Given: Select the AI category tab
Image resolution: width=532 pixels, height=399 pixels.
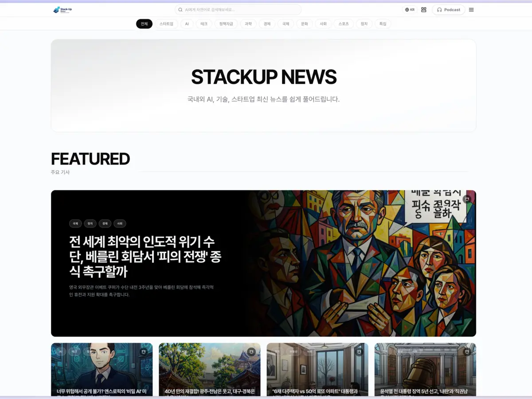Looking at the screenshot, I should point(187,24).
